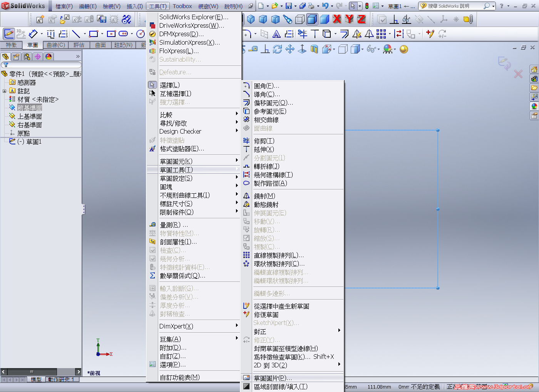Image resolution: width=539 pixels, height=392 pixels.
Task: Select the text tool A icon
Action: (x=276, y=34)
